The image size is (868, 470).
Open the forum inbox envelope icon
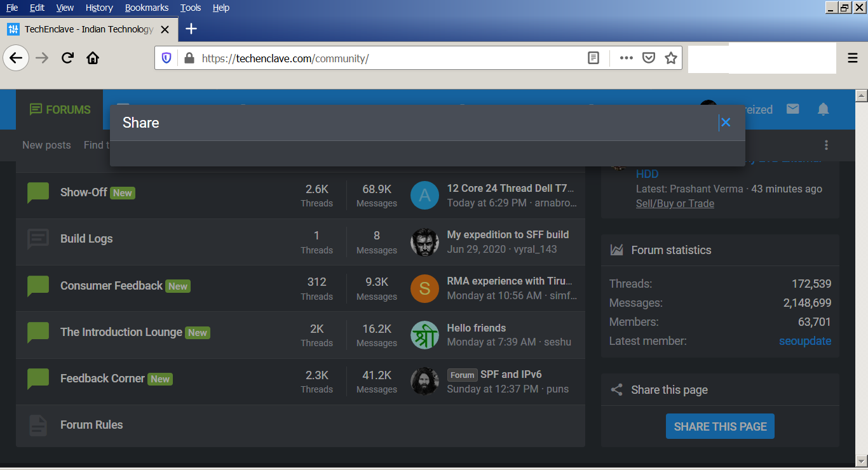click(x=792, y=109)
